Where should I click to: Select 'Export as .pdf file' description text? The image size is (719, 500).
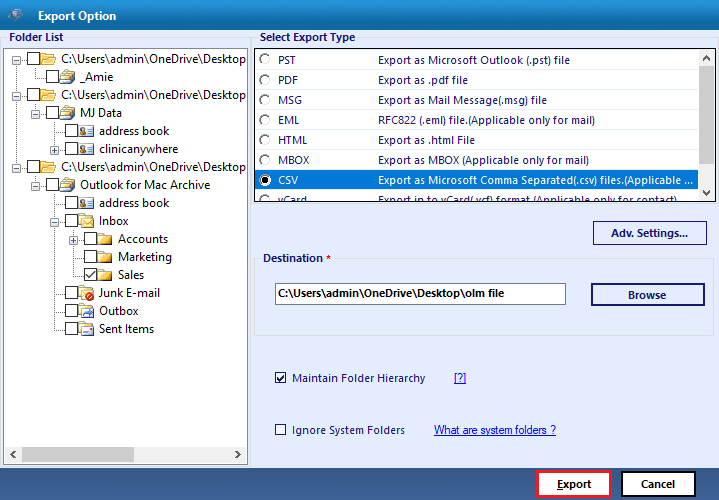[x=423, y=80]
